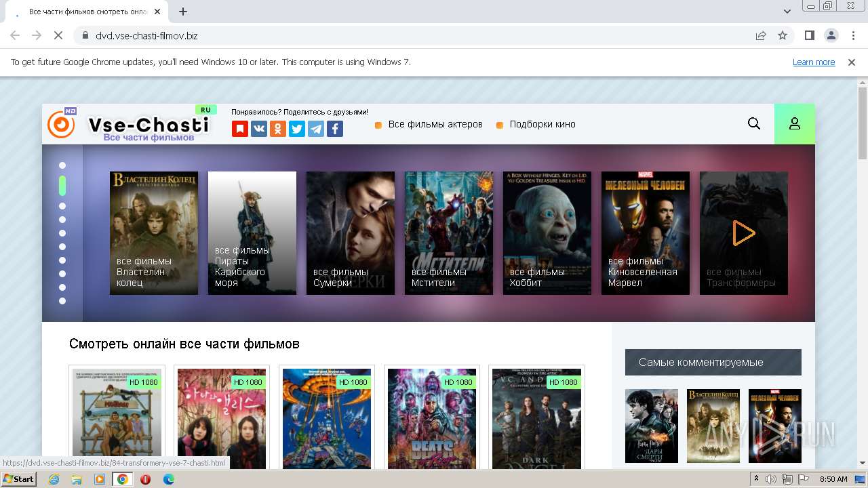Open Dark Angel movie poster
The width and height of the screenshot is (868, 488).
click(x=537, y=418)
